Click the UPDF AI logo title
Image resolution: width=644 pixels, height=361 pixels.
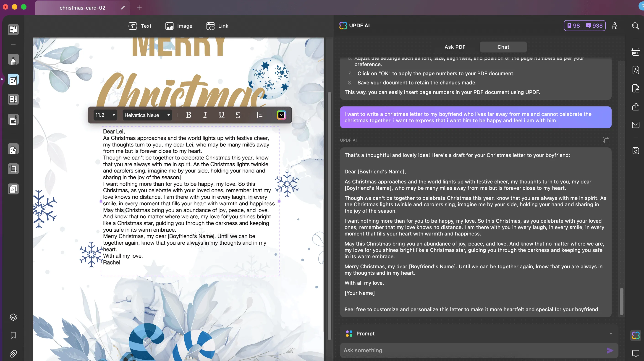[x=354, y=26]
